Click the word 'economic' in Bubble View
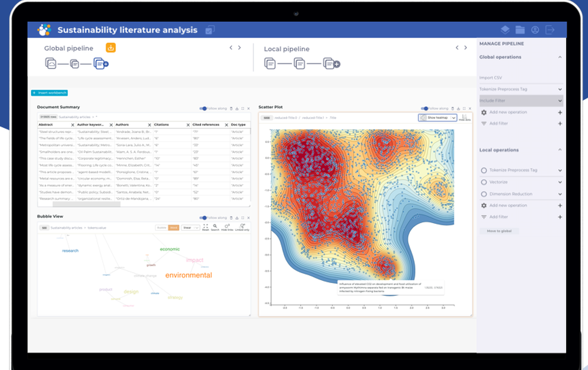This screenshot has width=588, height=370. pyautogui.click(x=170, y=249)
